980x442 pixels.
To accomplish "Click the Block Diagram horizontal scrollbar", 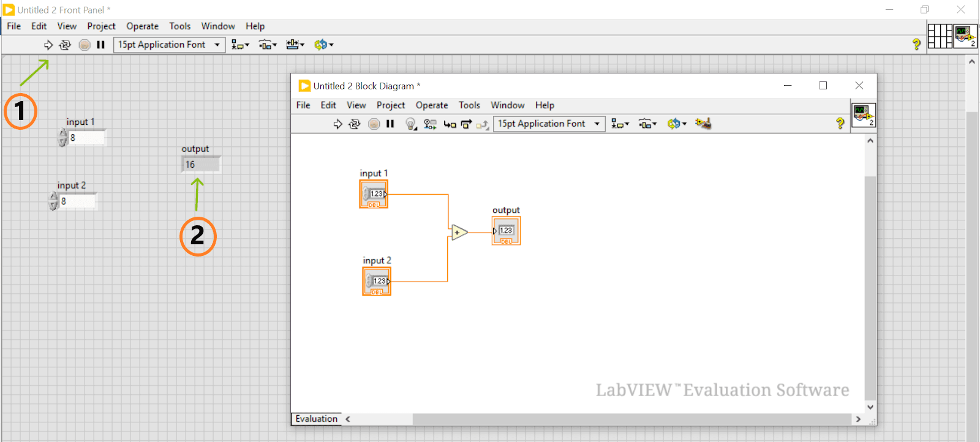I will click(x=631, y=419).
